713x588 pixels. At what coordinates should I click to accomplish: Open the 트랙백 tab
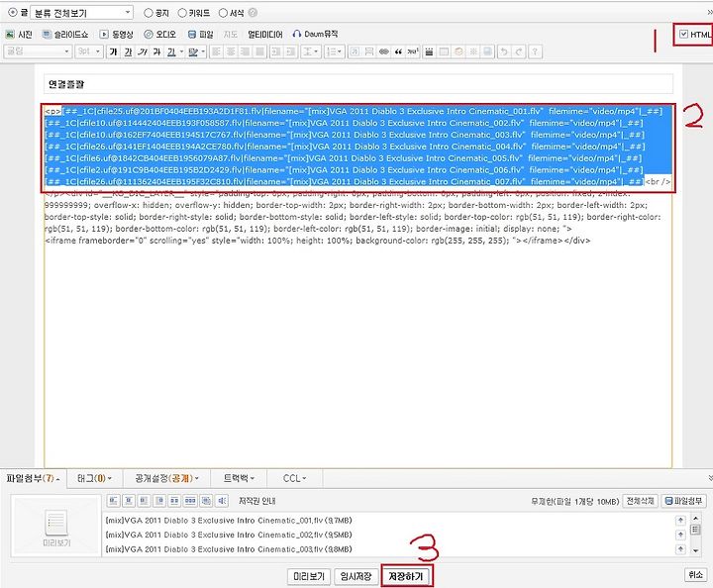(x=239, y=478)
